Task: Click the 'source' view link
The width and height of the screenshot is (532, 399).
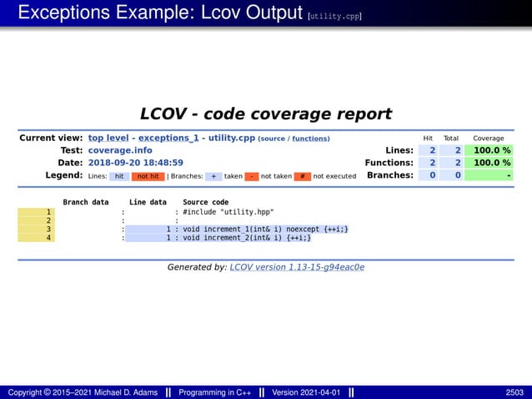Action: point(273,139)
